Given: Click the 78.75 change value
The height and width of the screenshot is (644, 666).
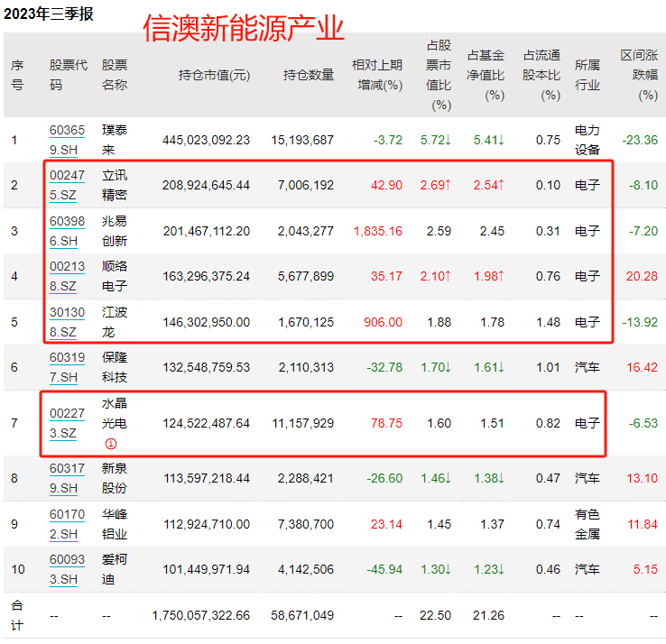Looking at the screenshot, I should tap(386, 423).
